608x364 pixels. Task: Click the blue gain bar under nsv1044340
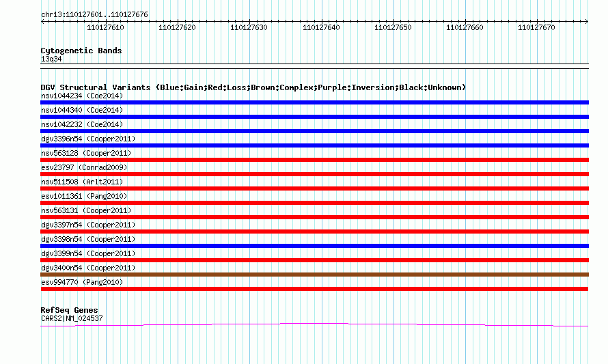click(314, 117)
